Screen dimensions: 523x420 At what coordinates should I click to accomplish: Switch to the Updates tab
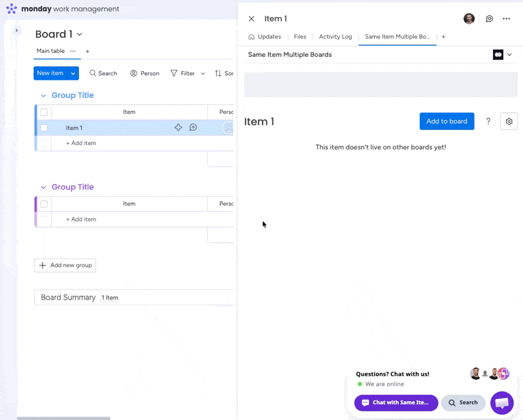click(265, 37)
